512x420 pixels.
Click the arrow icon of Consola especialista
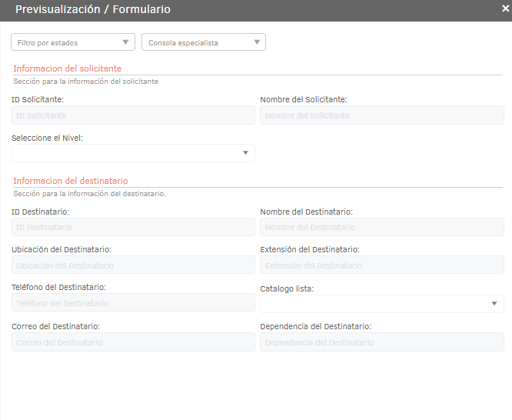(257, 42)
